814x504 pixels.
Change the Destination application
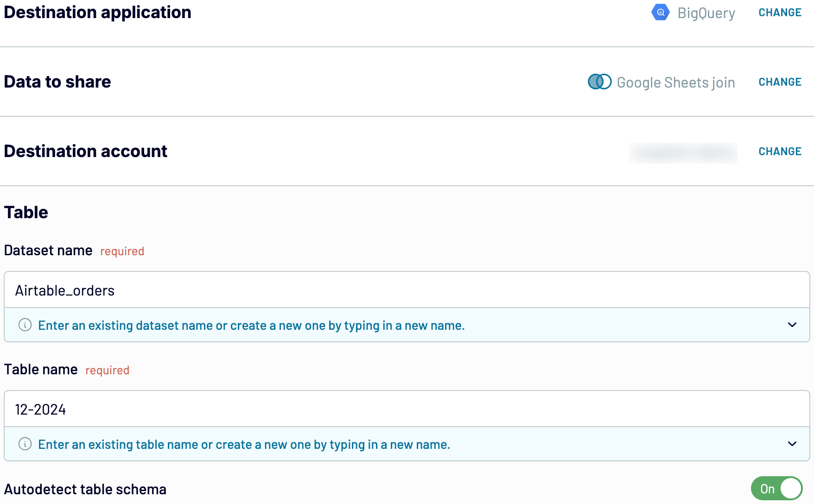780,13
